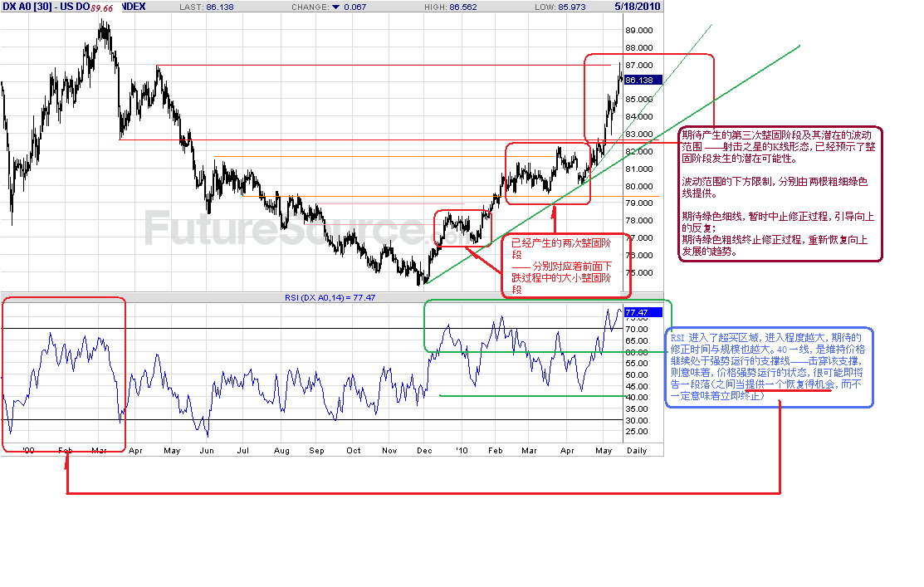Viewport: 924px width, 587px height.
Task: Click the highlighted 86.138 current price tag
Action: [x=643, y=81]
